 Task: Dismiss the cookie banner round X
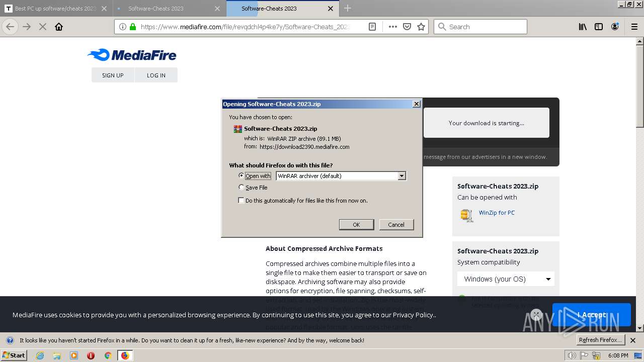pos(536,315)
